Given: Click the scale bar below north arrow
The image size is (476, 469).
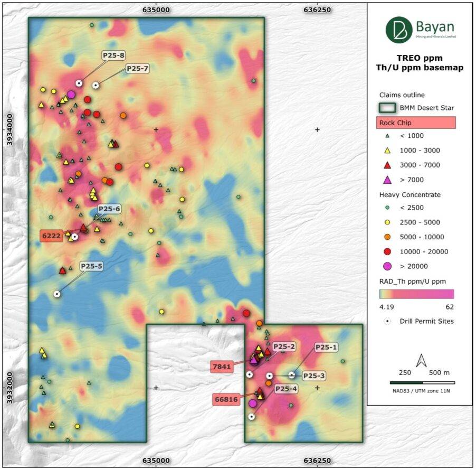Looking at the screenshot, I should pos(422,382).
